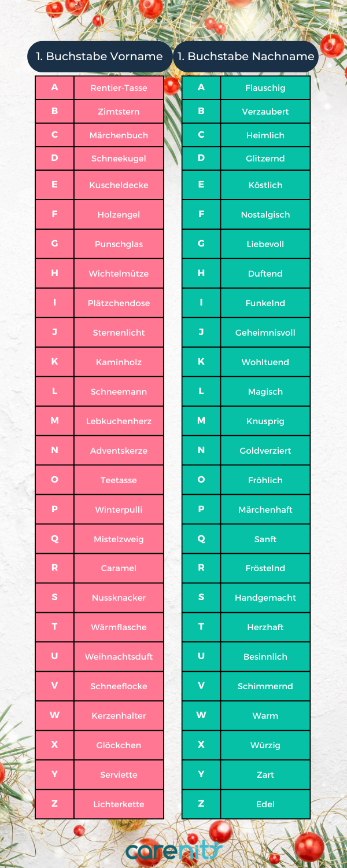347x868 pixels.
Task: Choose the 'Lichterkette' cell
Action: 119,804
